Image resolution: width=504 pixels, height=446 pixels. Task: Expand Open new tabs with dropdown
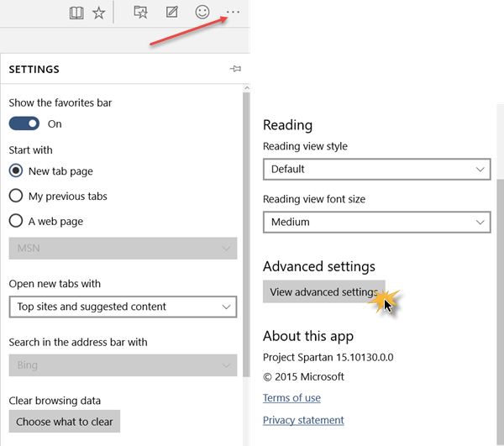tap(123, 307)
